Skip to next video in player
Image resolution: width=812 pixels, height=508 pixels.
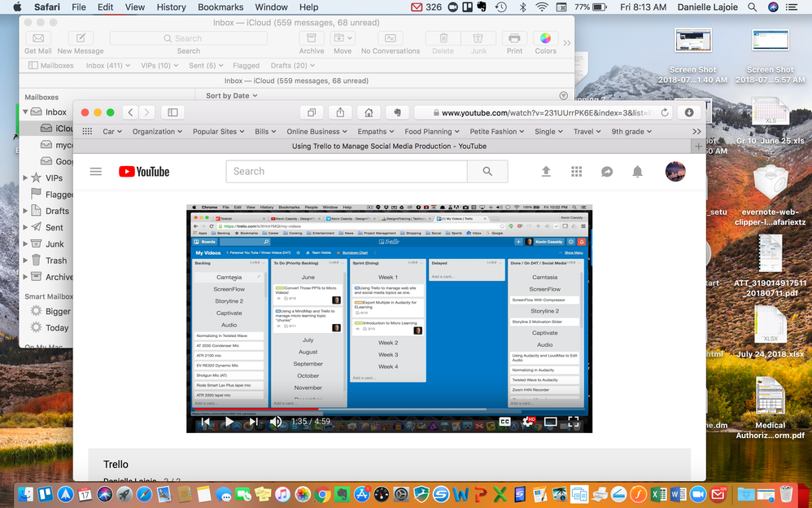point(253,422)
